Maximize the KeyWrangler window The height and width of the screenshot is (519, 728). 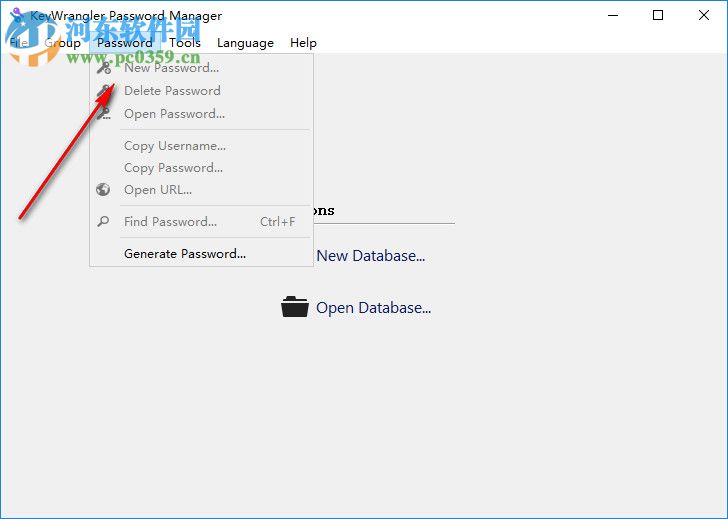coord(657,15)
